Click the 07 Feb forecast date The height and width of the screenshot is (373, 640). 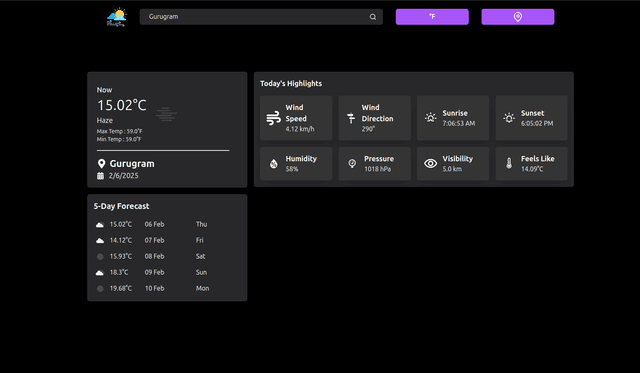[x=154, y=240]
